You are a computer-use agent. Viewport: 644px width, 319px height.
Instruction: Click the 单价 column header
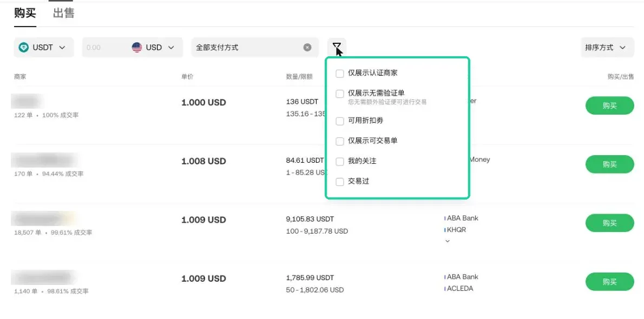187,77
